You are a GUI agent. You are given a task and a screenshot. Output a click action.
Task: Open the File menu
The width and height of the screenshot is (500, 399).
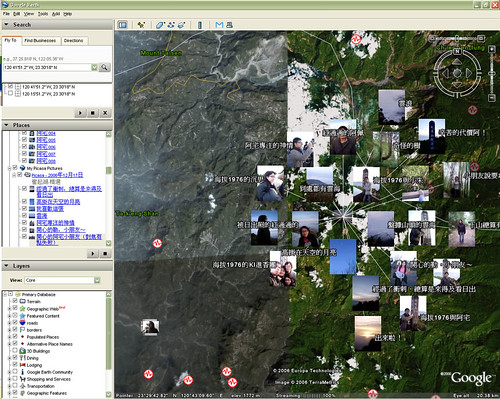[6, 14]
